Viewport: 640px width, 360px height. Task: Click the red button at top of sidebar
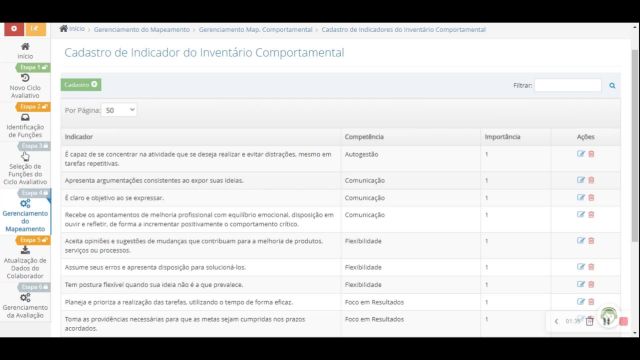click(14, 29)
